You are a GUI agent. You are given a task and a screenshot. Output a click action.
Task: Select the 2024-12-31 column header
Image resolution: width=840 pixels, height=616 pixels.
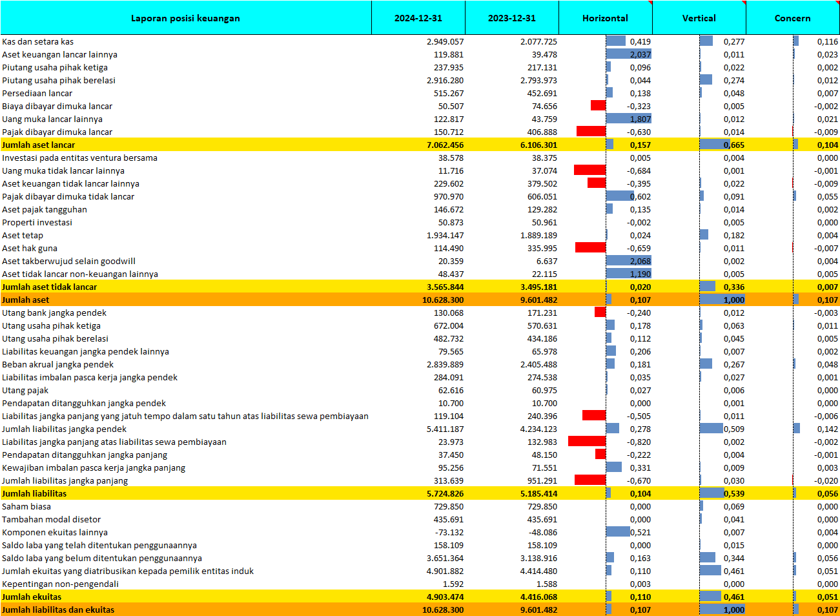(x=418, y=18)
